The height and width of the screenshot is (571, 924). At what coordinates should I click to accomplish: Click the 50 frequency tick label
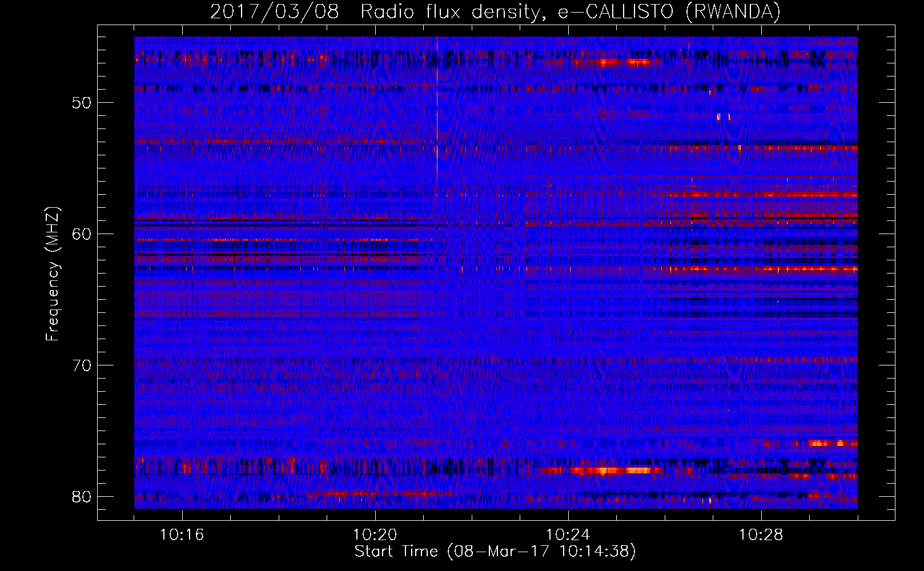(x=82, y=103)
